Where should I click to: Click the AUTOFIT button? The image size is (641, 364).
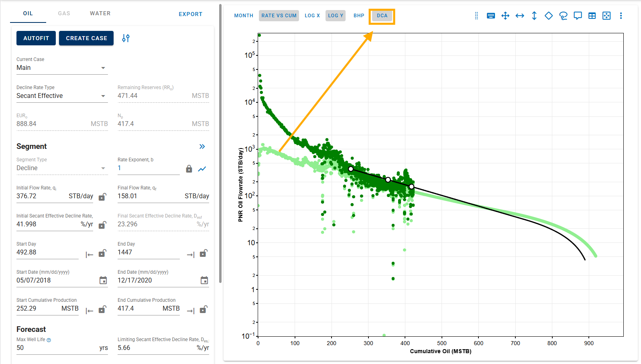[x=36, y=38]
